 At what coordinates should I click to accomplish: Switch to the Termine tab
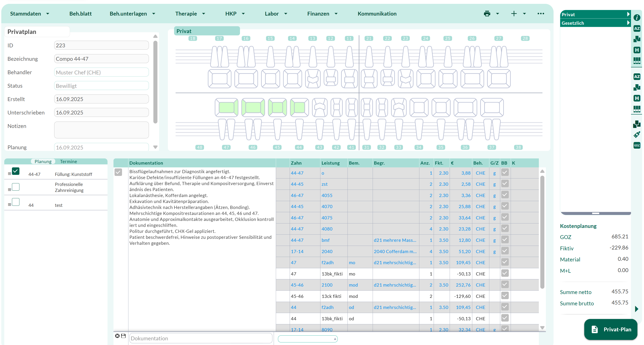click(68, 161)
